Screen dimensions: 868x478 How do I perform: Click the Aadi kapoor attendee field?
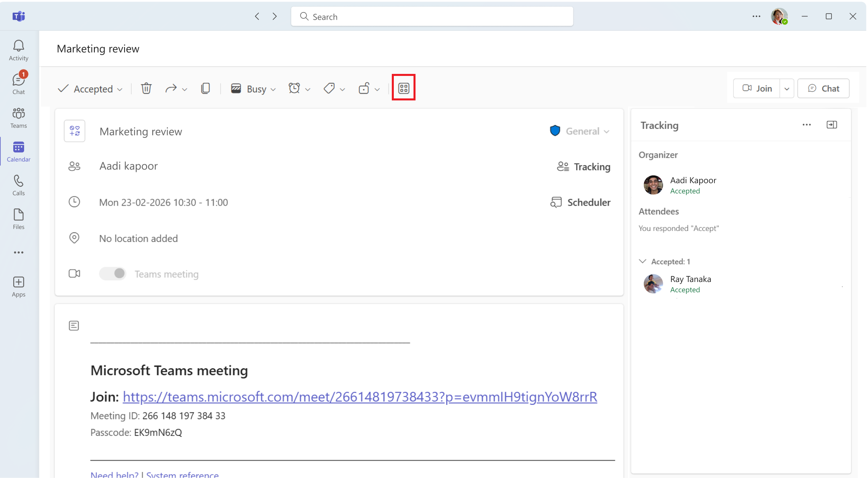[x=129, y=166]
